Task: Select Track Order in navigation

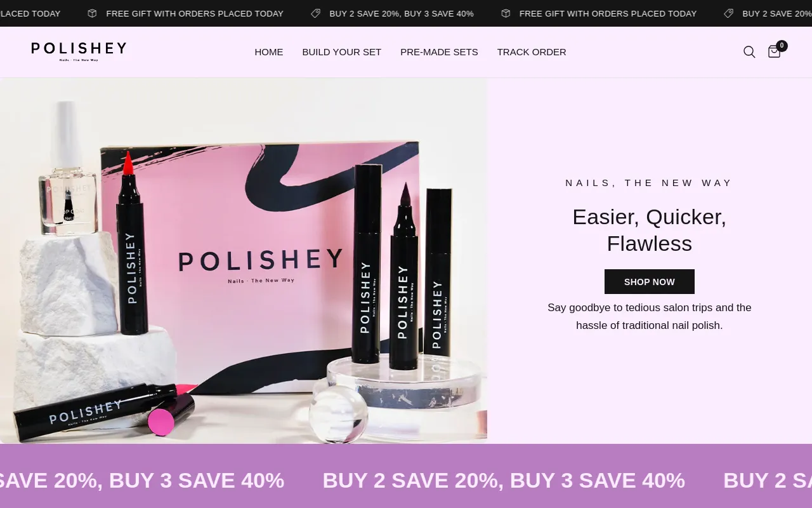Action: coord(532,52)
